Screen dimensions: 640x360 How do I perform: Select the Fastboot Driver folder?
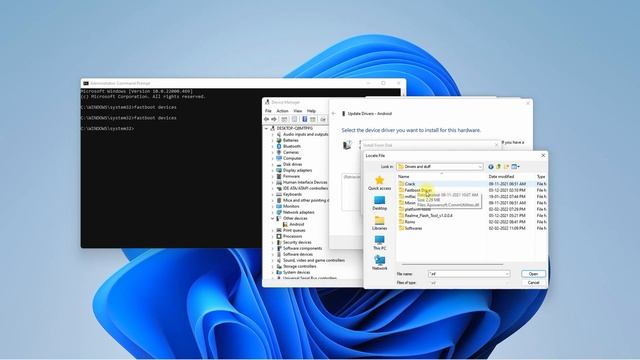point(415,190)
